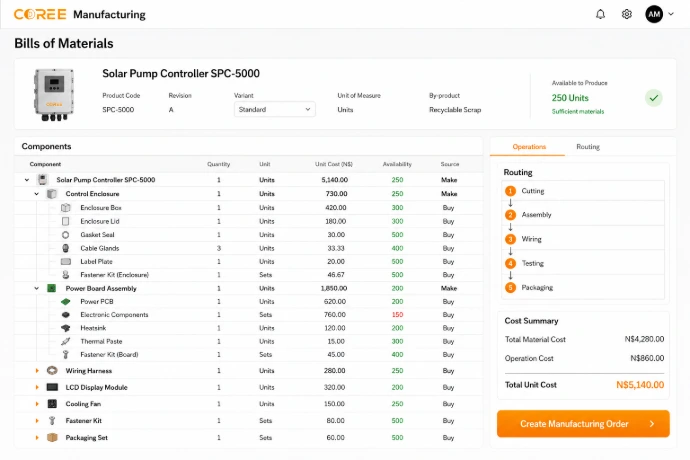
Task: Click the Component column header
Action: point(45,164)
